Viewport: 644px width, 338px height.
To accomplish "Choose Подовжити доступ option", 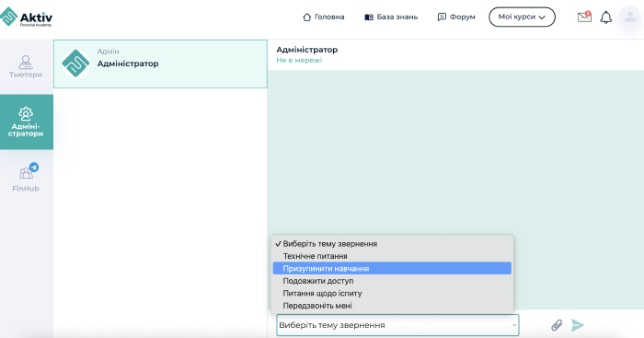I will [392, 281].
